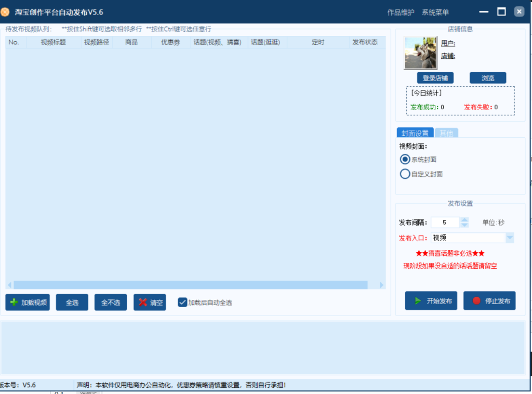Toggle the 加载后自动全选 checkbox
532x394 pixels.
point(182,302)
